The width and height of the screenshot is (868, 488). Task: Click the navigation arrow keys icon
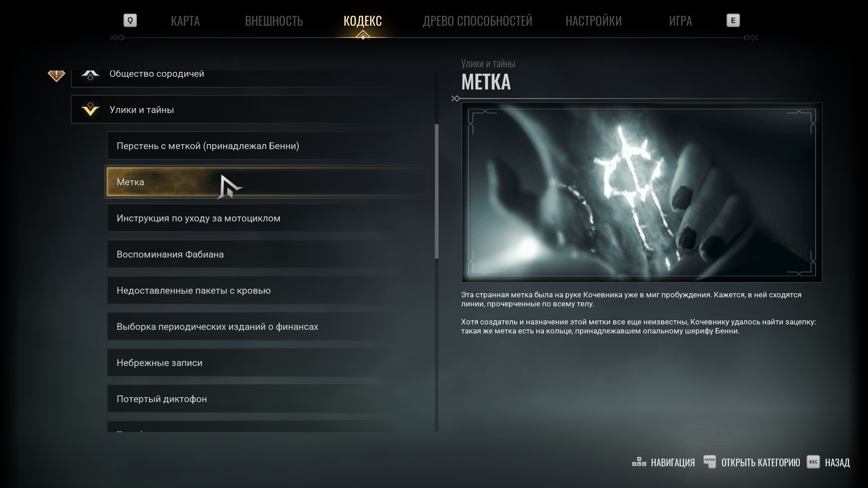pos(639,462)
